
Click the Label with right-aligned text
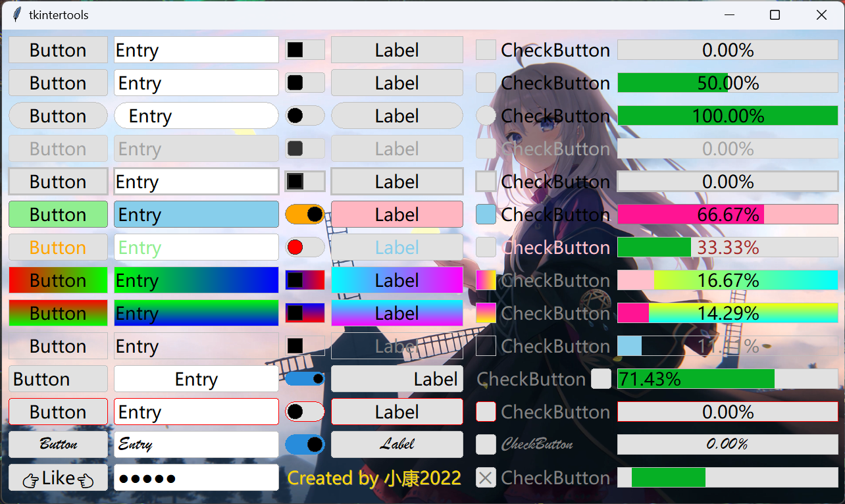pyautogui.click(x=397, y=379)
